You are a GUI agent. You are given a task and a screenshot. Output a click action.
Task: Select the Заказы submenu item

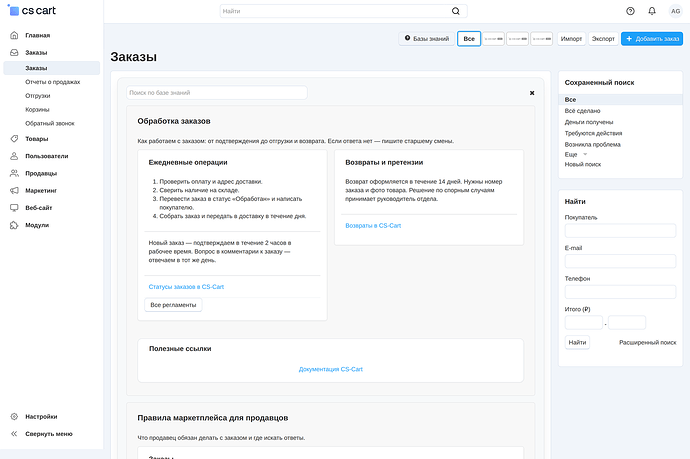coord(51,68)
